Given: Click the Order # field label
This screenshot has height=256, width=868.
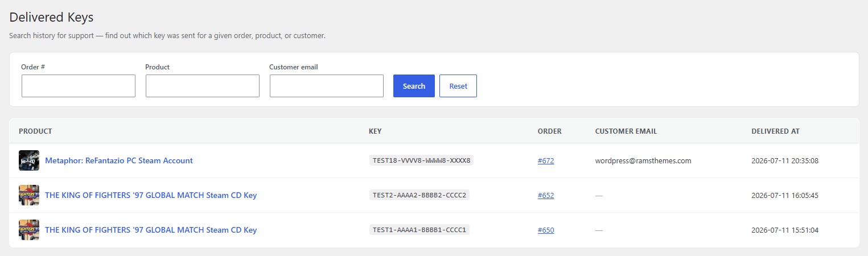Looking at the screenshot, I should (33, 67).
